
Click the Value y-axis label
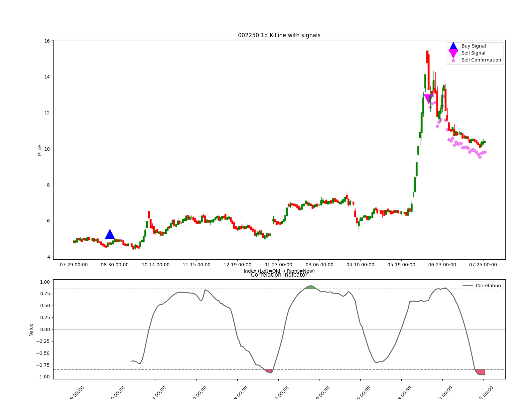click(x=31, y=330)
